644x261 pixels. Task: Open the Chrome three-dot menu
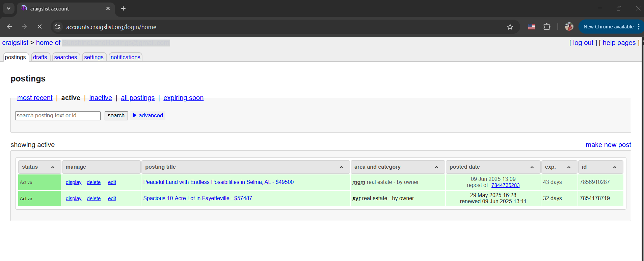(x=639, y=27)
